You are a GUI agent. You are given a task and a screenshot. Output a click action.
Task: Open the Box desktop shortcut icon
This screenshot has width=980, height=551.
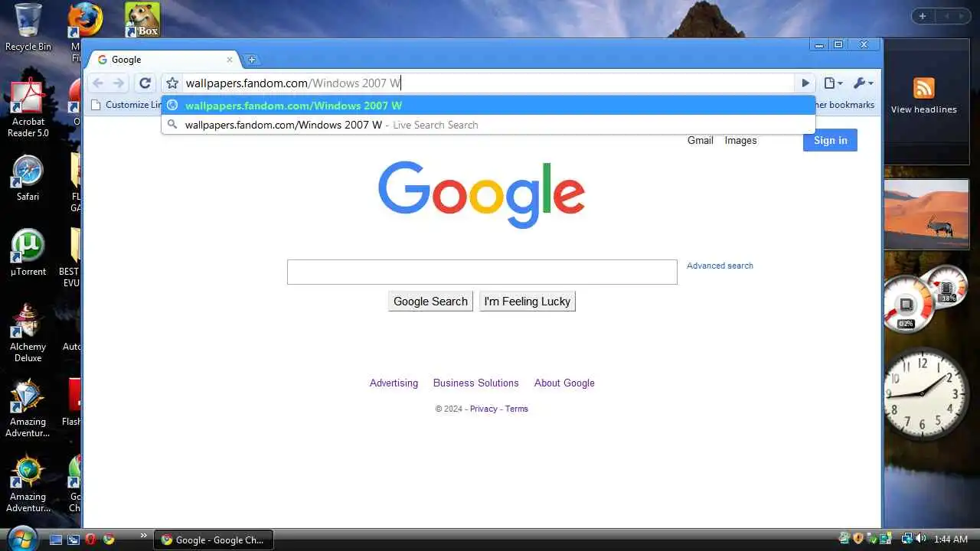142,20
